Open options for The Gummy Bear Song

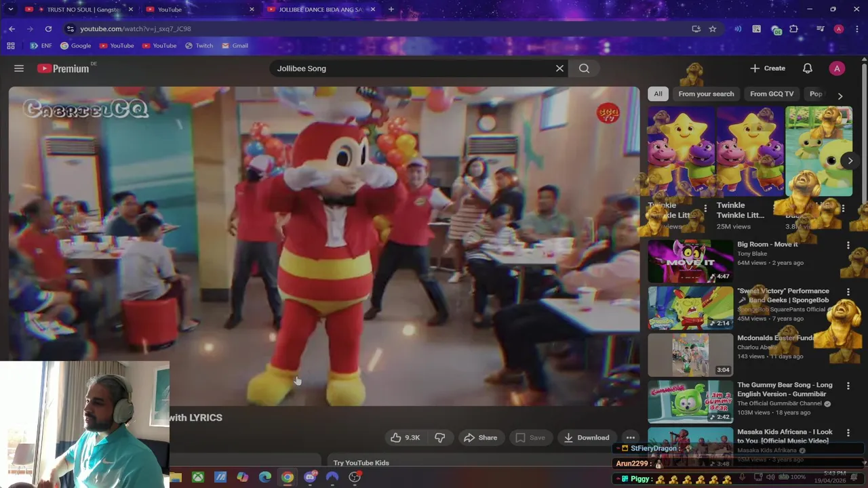pos(848,386)
